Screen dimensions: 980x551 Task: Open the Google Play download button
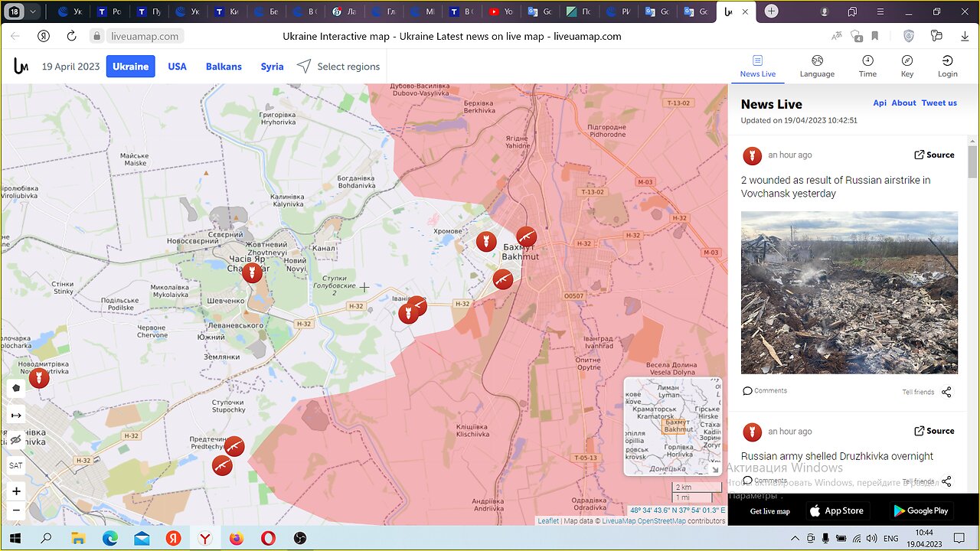pos(922,510)
